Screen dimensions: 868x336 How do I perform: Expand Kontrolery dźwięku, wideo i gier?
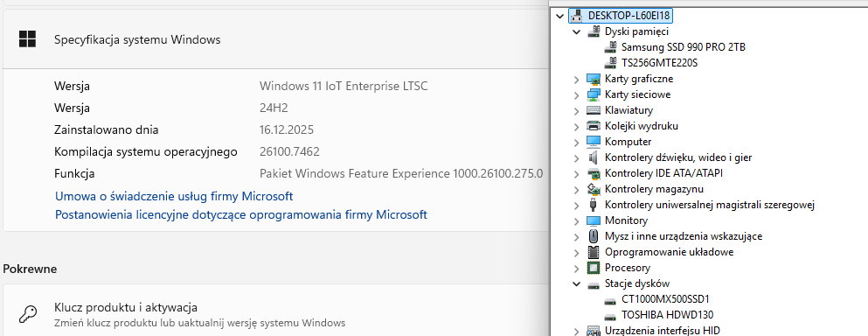pos(576,157)
